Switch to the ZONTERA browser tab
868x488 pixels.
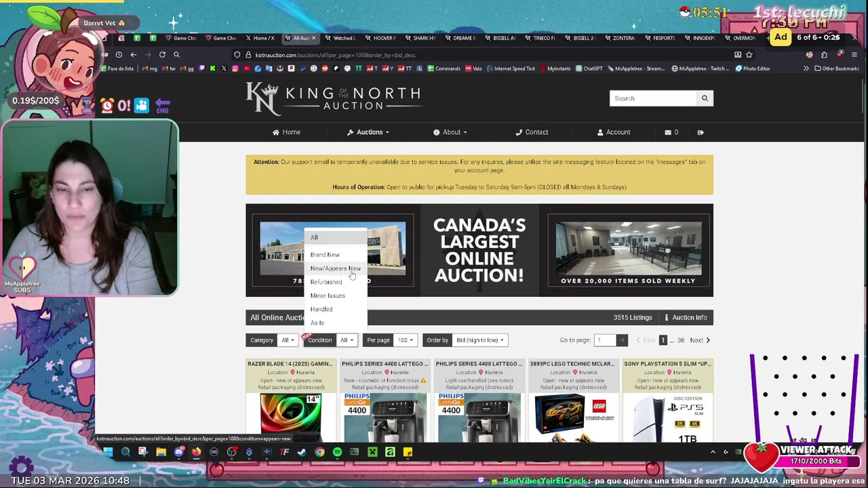620,38
